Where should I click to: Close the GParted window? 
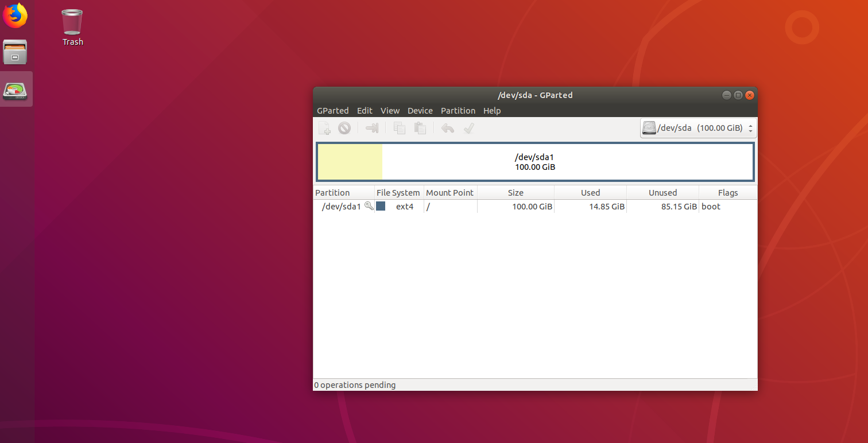[749, 95]
